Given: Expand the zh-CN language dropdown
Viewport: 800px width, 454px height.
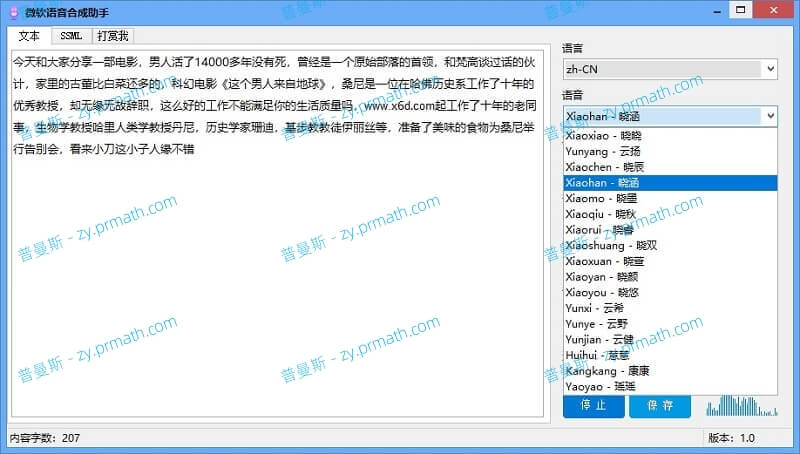Looking at the screenshot, I should click(670, 69).
